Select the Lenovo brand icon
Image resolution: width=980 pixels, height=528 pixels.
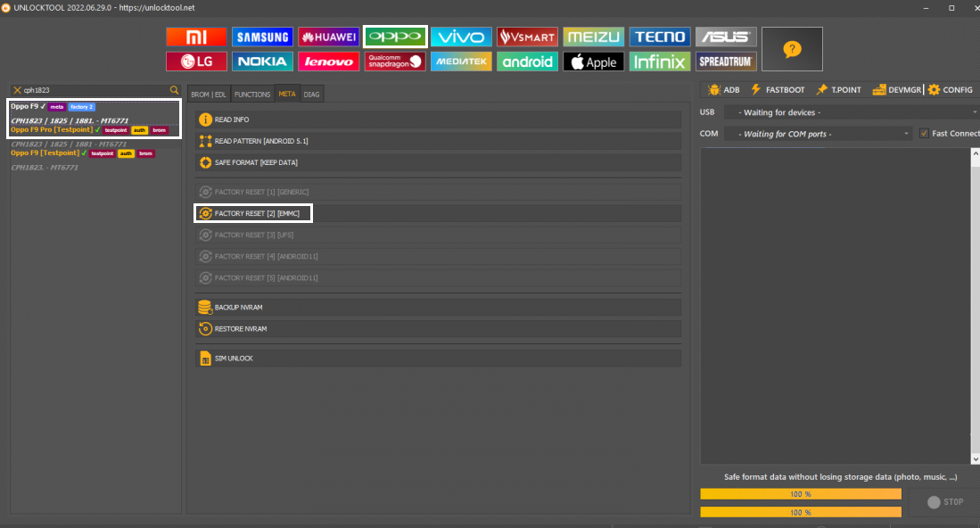point(329,62)
